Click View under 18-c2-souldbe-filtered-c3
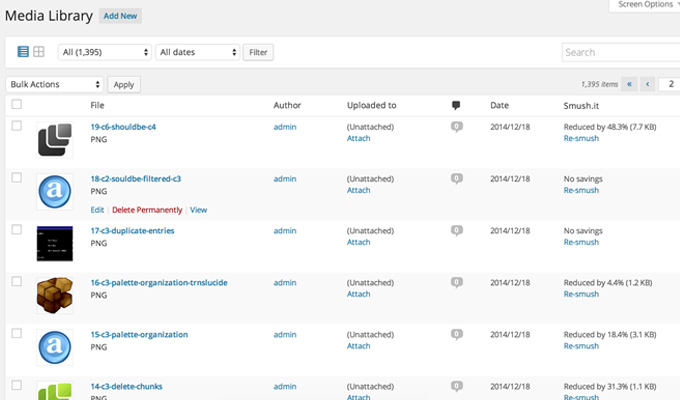The image size is (680, 400). (198, 210)
